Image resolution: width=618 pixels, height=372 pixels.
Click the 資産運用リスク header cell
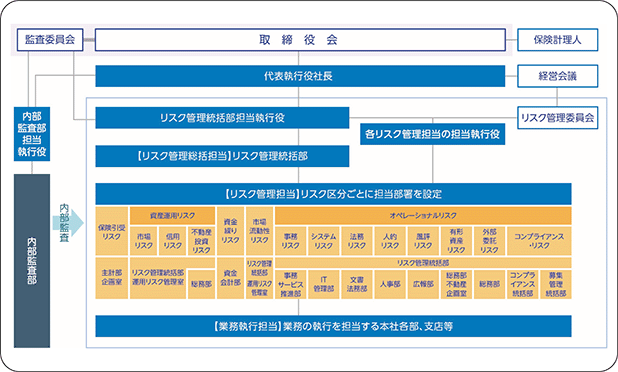[x=172, y=216]
